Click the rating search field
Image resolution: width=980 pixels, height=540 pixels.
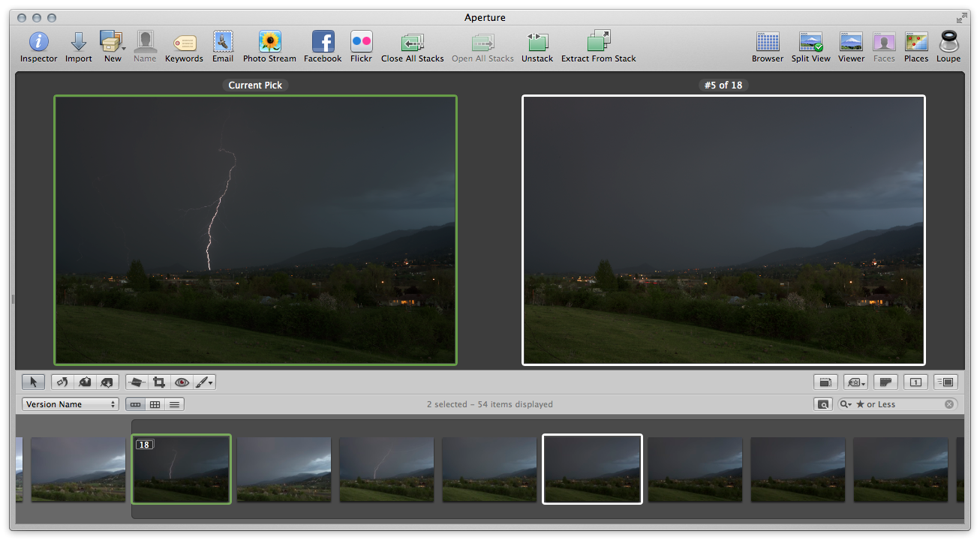pyautogui.click(x=897, y=404)
